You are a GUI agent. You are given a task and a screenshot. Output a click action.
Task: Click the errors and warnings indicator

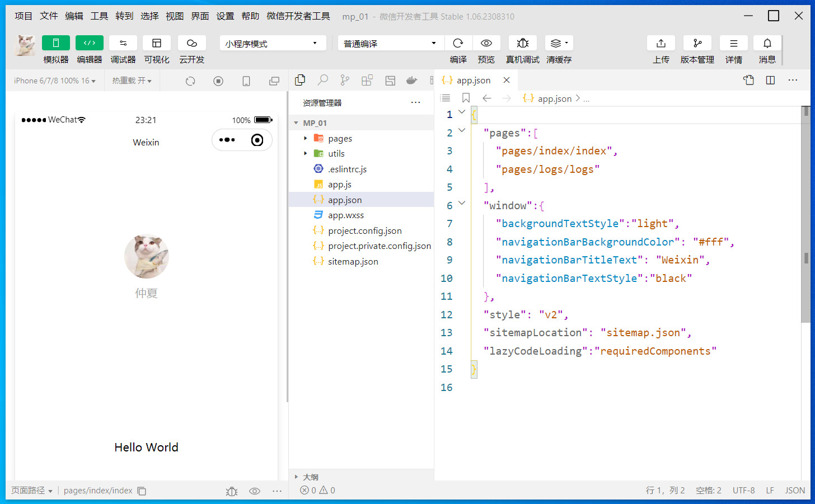[317, 491]
